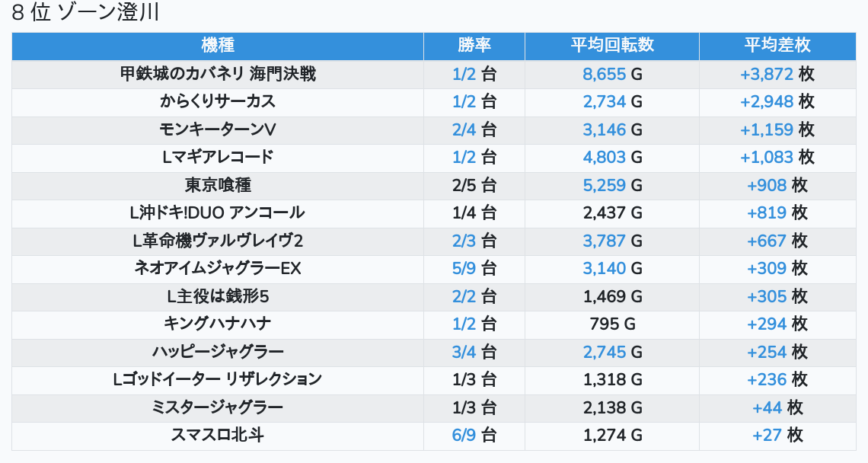Click the 8,655 G average spins value
Screen dimensions: 868x463
611,74
